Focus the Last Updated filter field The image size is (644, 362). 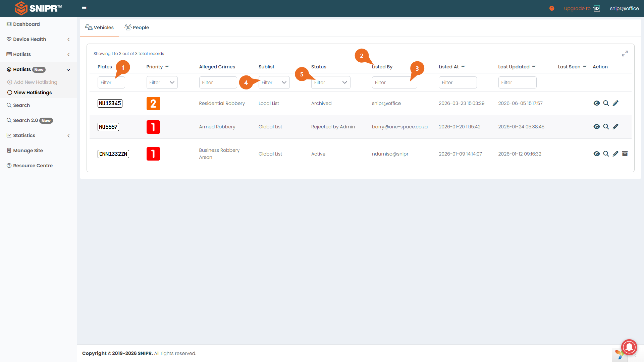click(517, 82)
